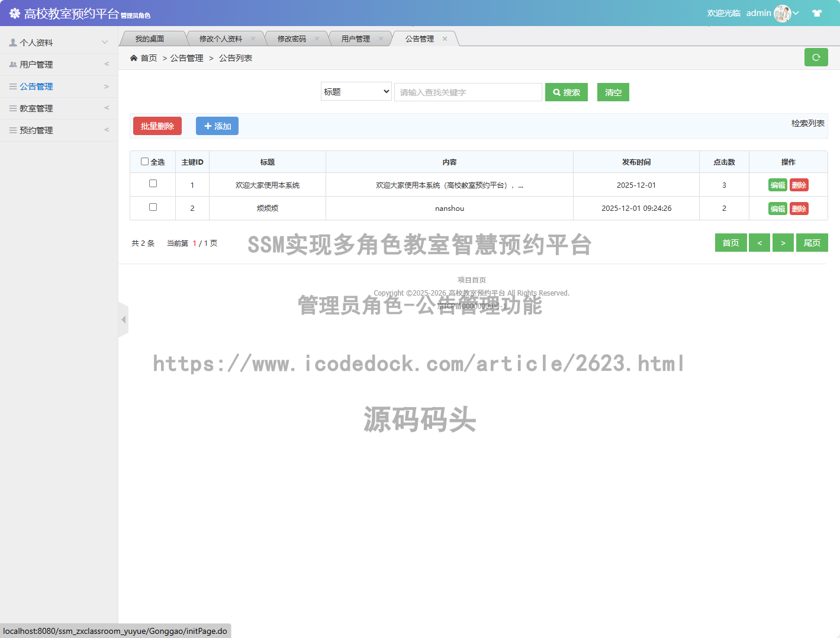Click the 搜索 search button
840x638 pixels.
[x=566, y=92]
